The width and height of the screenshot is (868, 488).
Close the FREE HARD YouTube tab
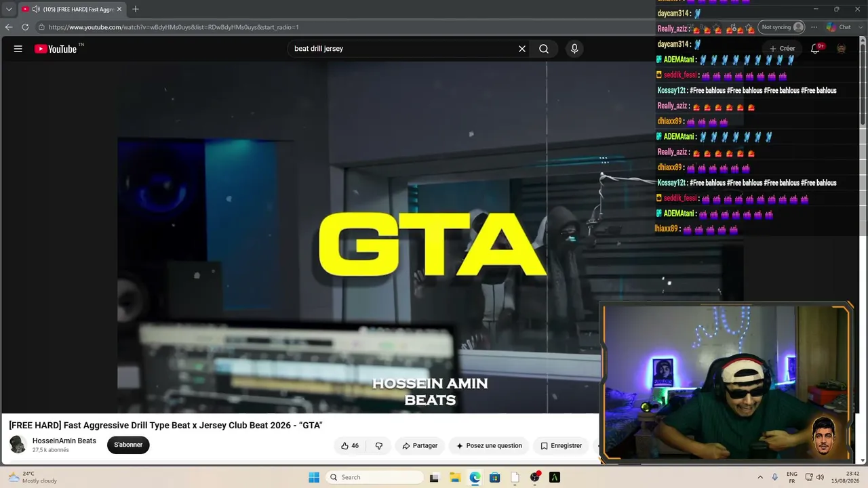(x=119, y=9)
